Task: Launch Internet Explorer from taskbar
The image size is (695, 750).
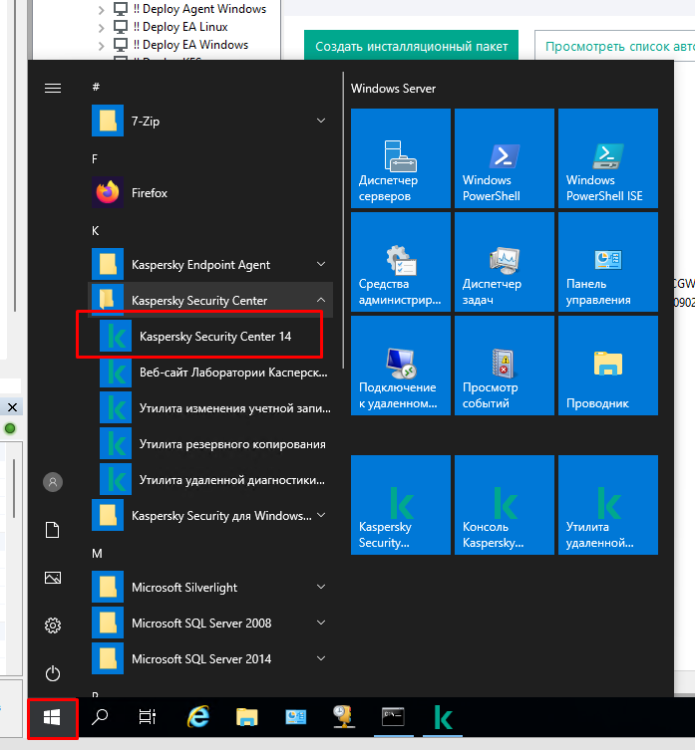Action: (198, 717)
